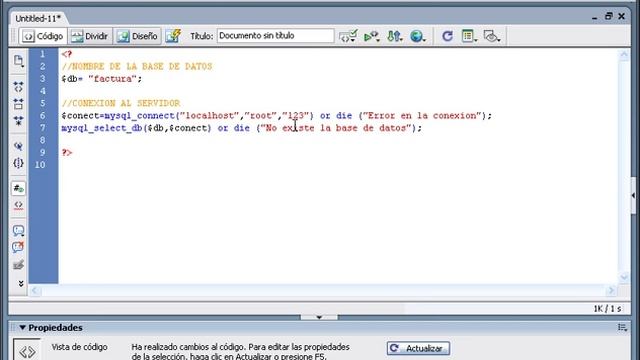Toggle Line Numbers button
Viewport: 640px width, 360px height.
[18, 188]
